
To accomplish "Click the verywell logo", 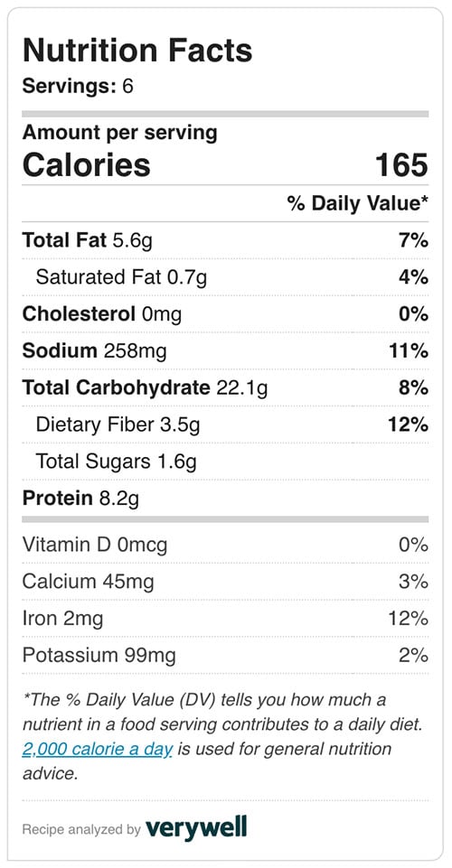I will (196, 828).
